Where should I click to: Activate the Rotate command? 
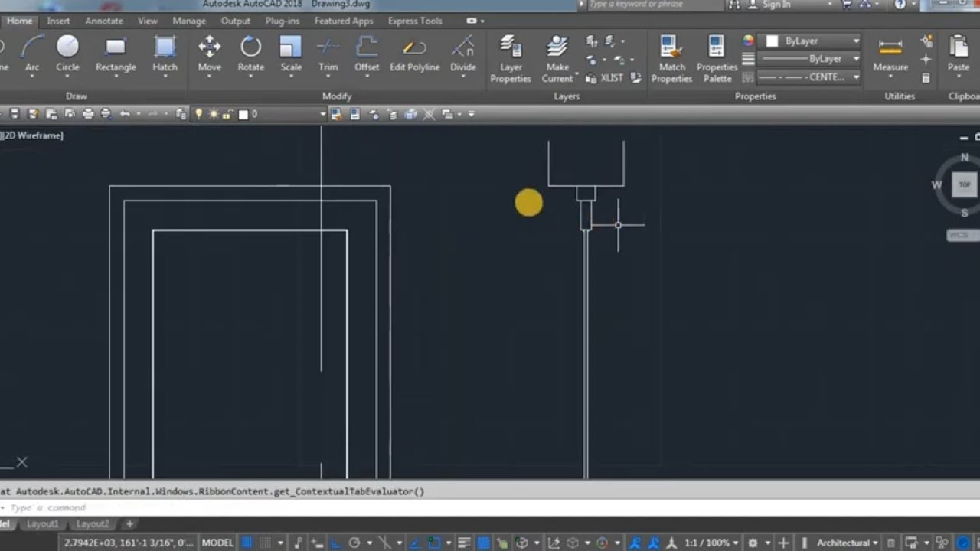(250, 54)
